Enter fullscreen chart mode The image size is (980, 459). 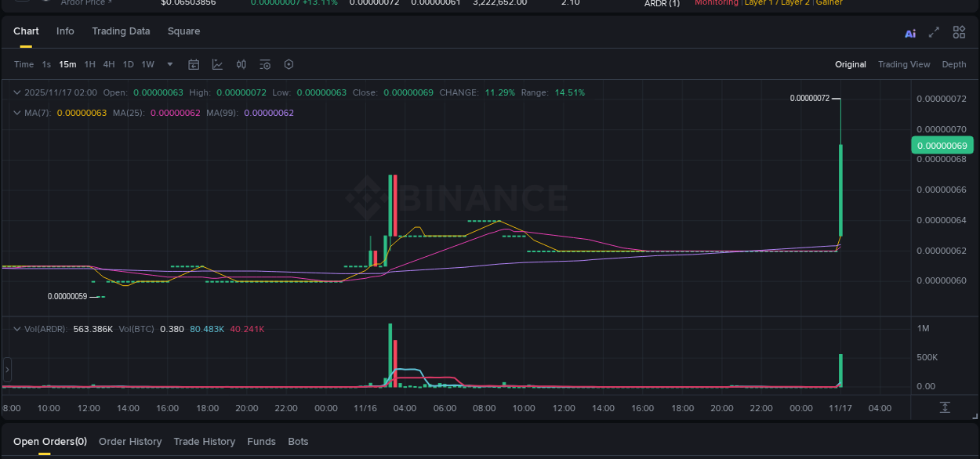pos(933,33)
